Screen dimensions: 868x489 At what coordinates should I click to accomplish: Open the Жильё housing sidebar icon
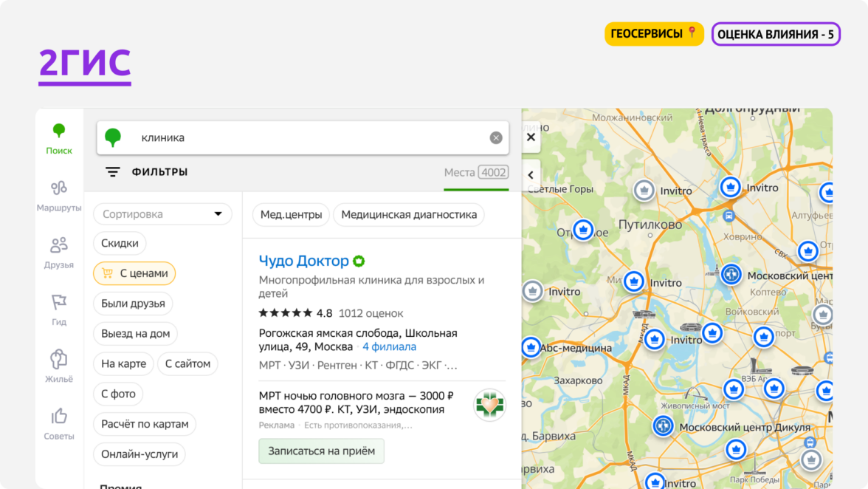[x=59, y=360]
